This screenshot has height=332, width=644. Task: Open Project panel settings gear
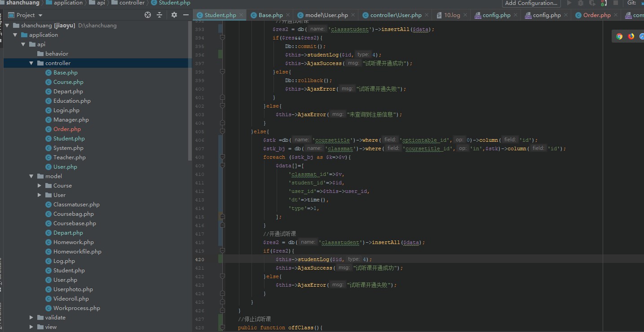174,15
